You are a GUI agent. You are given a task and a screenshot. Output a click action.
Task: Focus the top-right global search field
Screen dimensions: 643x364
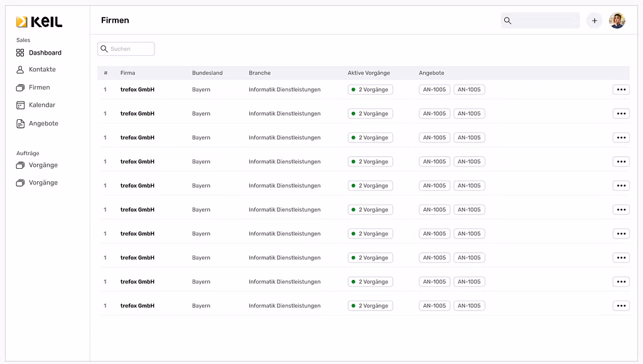540,21
